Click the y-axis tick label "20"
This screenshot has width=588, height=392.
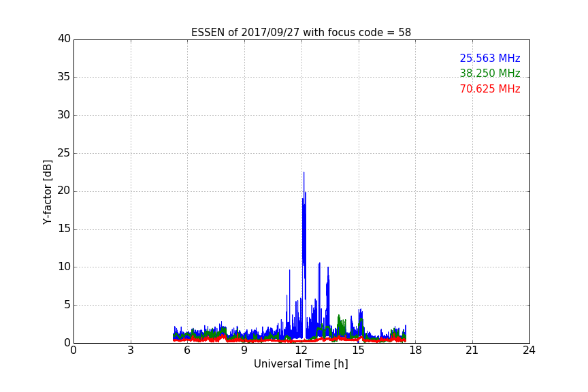pyautogui.click(x=64, y=191)
